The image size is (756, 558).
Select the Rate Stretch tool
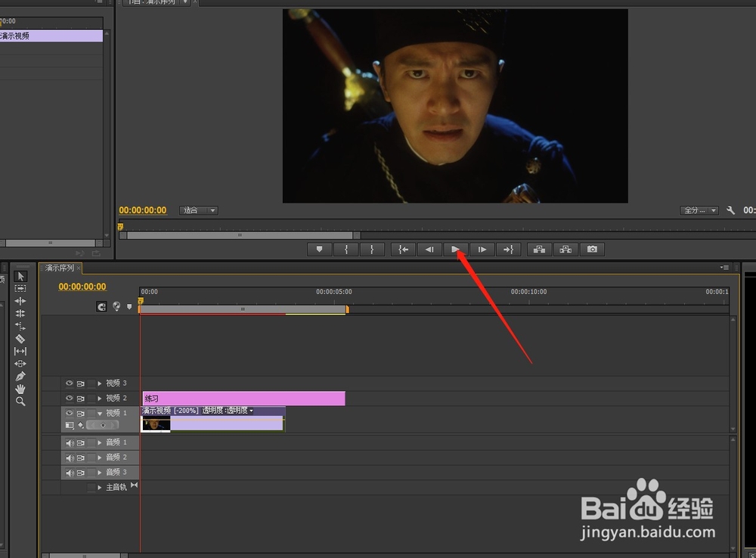tap(20, 326)
